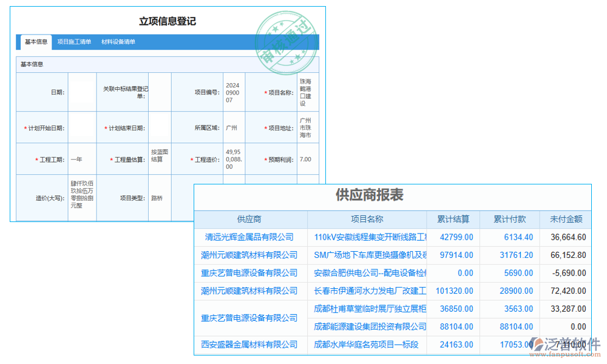Image resolution: width=607 pixels, height=364 pixels.
Task: Open 成都水岸华庭名苑项目一标段 project
Action: coord(371,345)
